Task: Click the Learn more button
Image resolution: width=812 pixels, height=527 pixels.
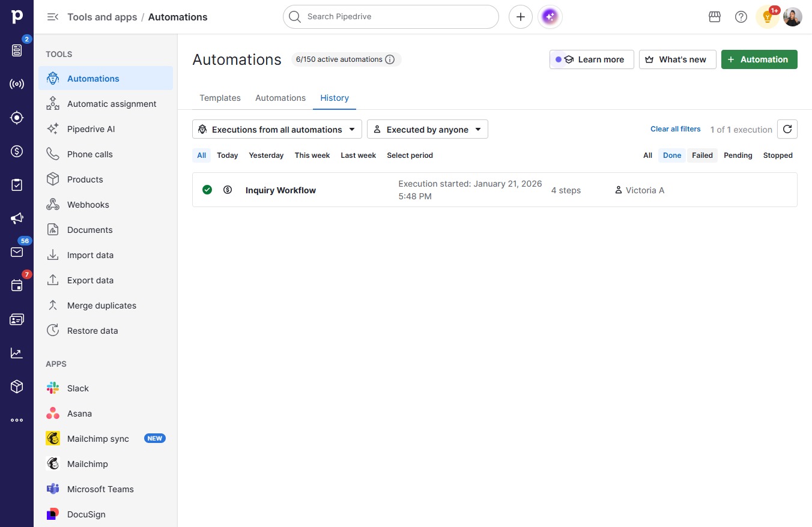Action: point(592,59)
